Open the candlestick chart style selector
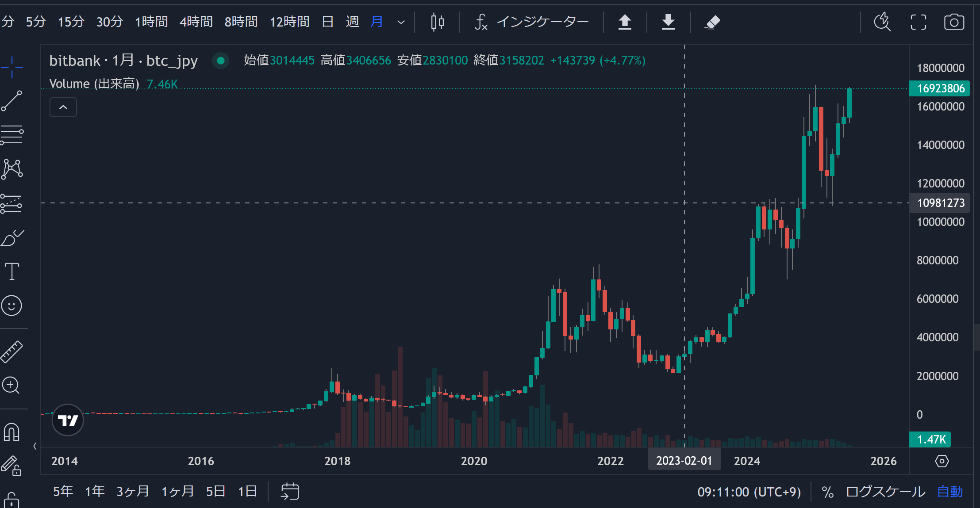 click(x=437, y=22)
